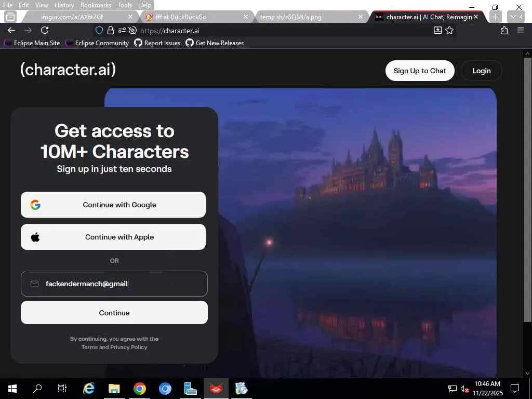Click the muted volume tray icon
Image resolution: width=532 pixels, height=399 pixels.
coord(464,389)
